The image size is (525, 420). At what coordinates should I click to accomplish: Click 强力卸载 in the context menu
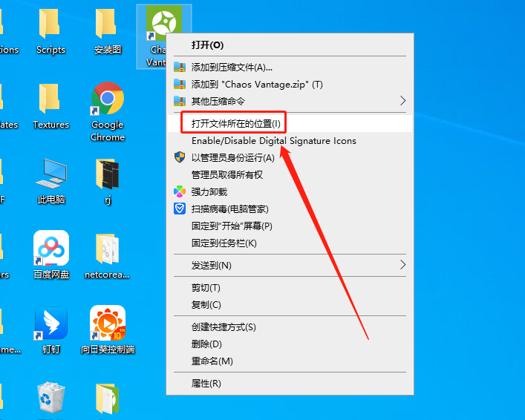tap(209, 191)
